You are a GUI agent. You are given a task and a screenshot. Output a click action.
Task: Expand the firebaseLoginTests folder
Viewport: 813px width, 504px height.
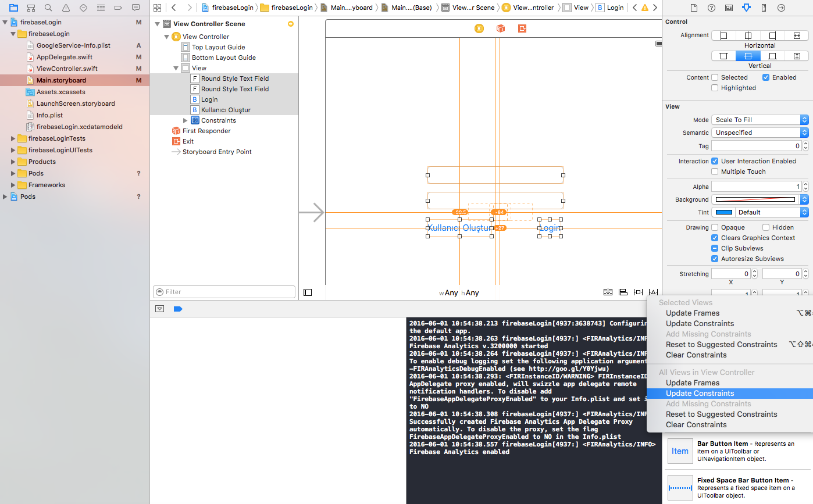13,138
